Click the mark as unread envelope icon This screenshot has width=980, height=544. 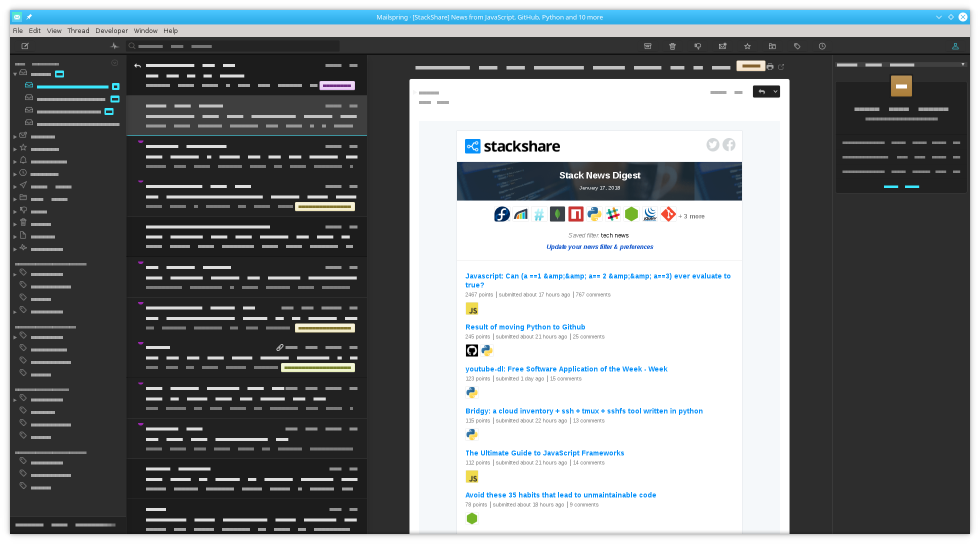tap(722, 46)
